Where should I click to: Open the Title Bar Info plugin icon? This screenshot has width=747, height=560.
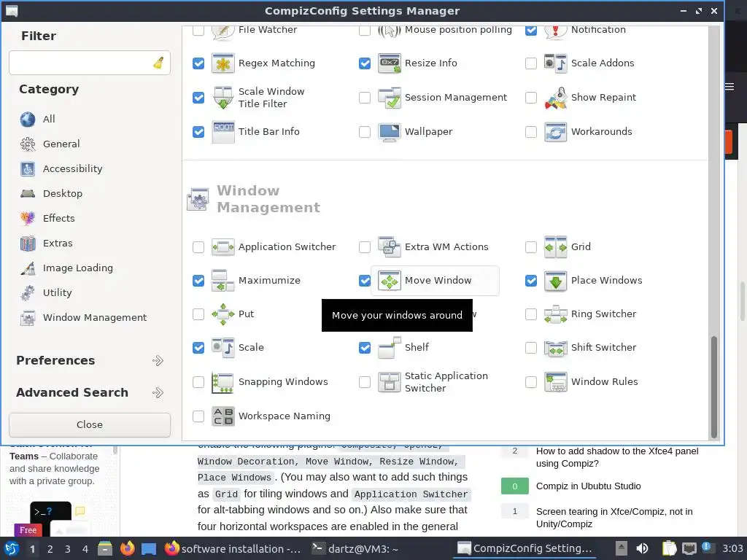click(x=223, y=132)
